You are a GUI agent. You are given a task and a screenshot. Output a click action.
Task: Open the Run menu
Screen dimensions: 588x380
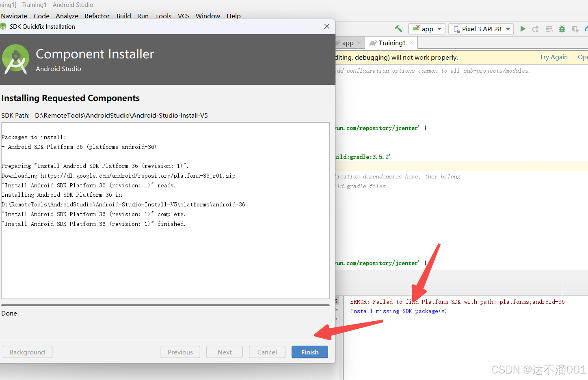(x=143, y=16)
